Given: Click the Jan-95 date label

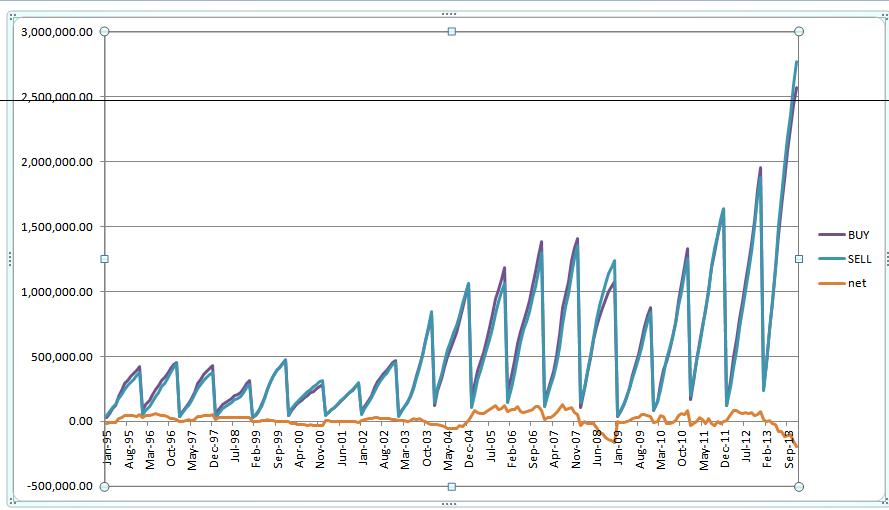Looking at the screenshot, I should (108, 448).
